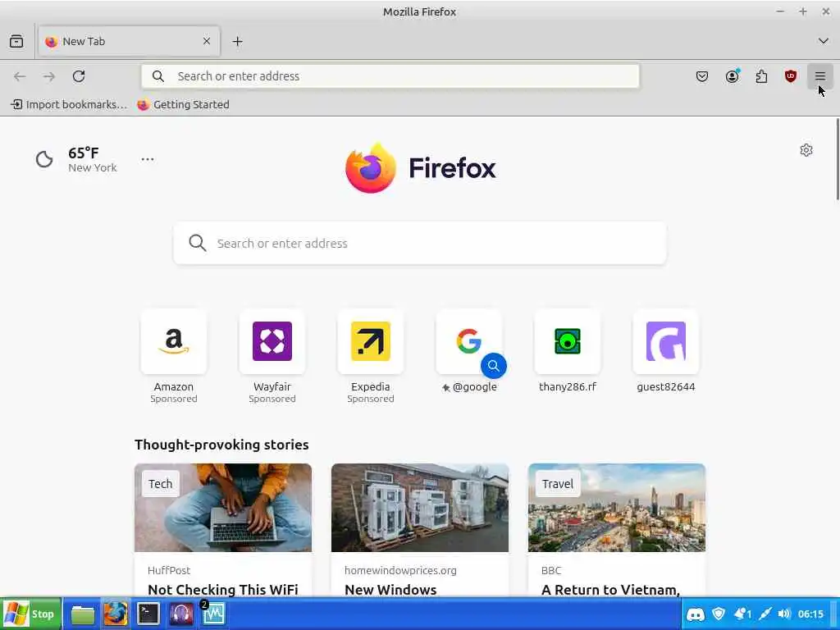This screenshot has width=840, height=630.
Task: Open the hamburger application menu
Action: pos(820,76)
